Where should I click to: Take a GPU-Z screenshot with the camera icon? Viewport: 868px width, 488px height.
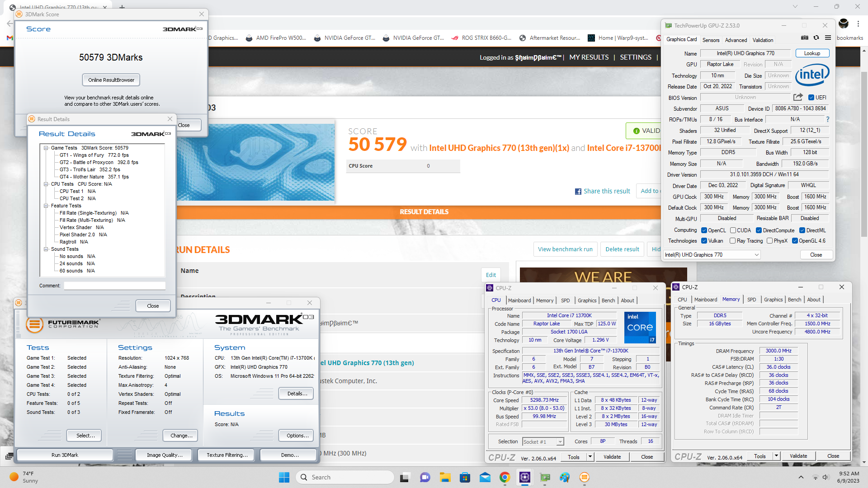[805, 38]
